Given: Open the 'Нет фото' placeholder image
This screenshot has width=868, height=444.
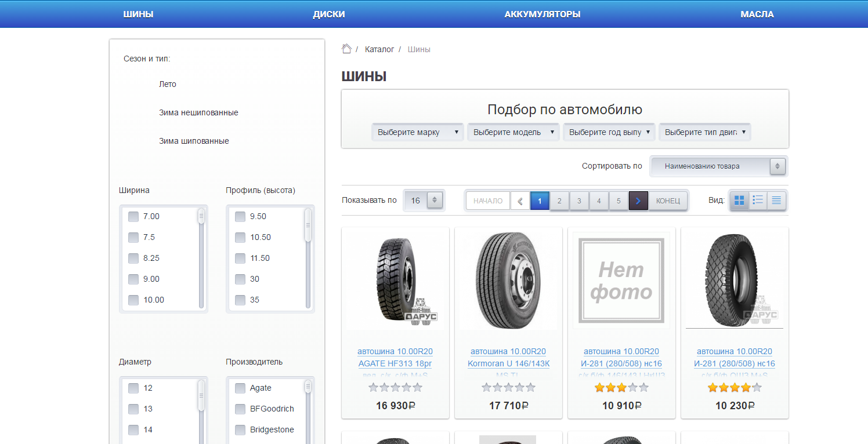Looking at the screenshot, I should (621, 281).
